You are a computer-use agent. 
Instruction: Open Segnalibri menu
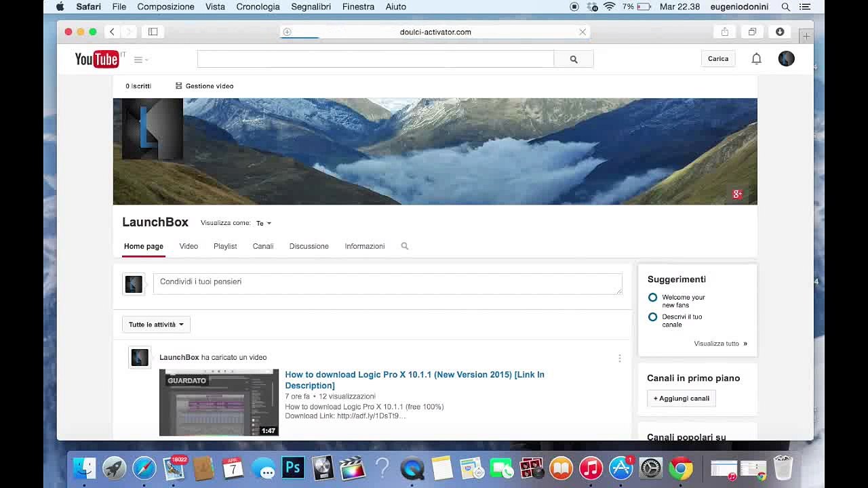pos(311,7)
